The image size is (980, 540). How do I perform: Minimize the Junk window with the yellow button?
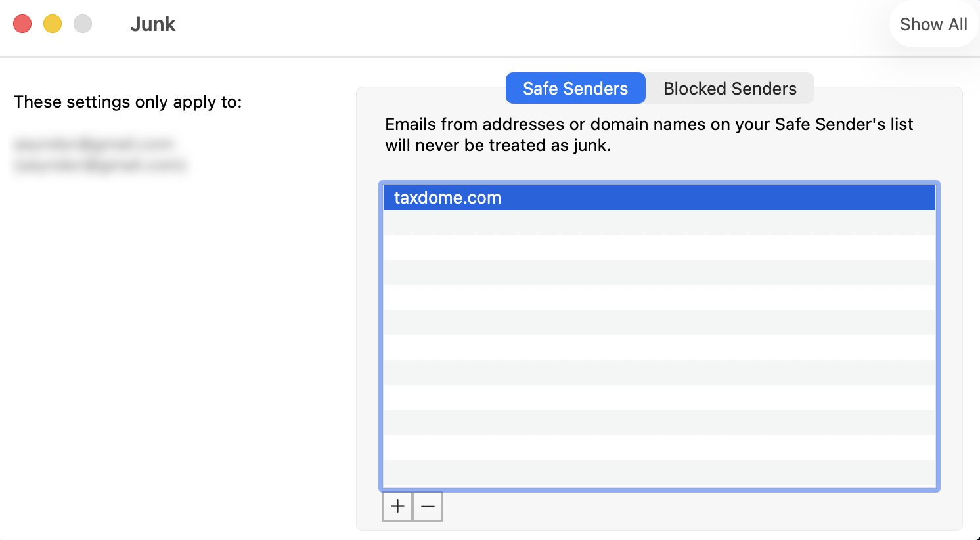pyautogui.click(x=53, y=24)
